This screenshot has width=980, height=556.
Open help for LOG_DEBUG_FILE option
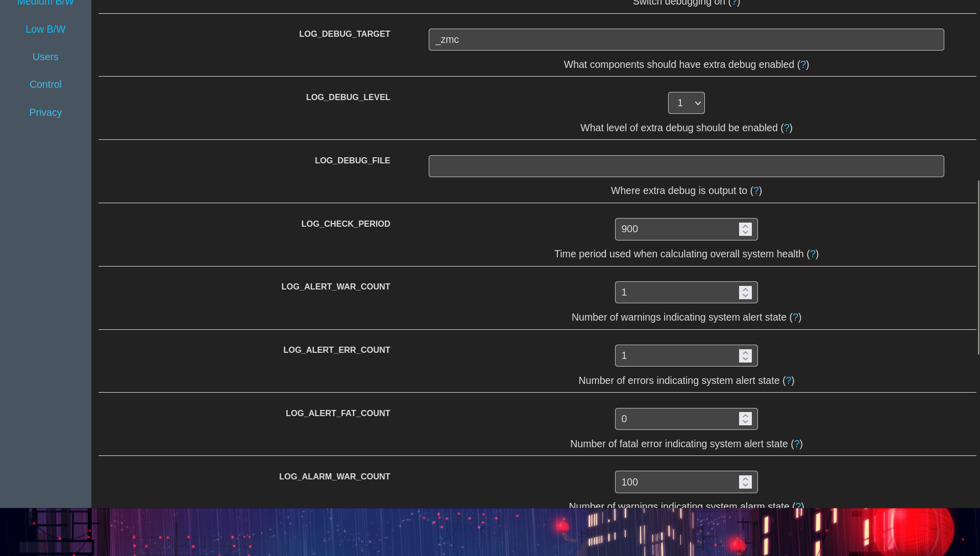[756, 191]
